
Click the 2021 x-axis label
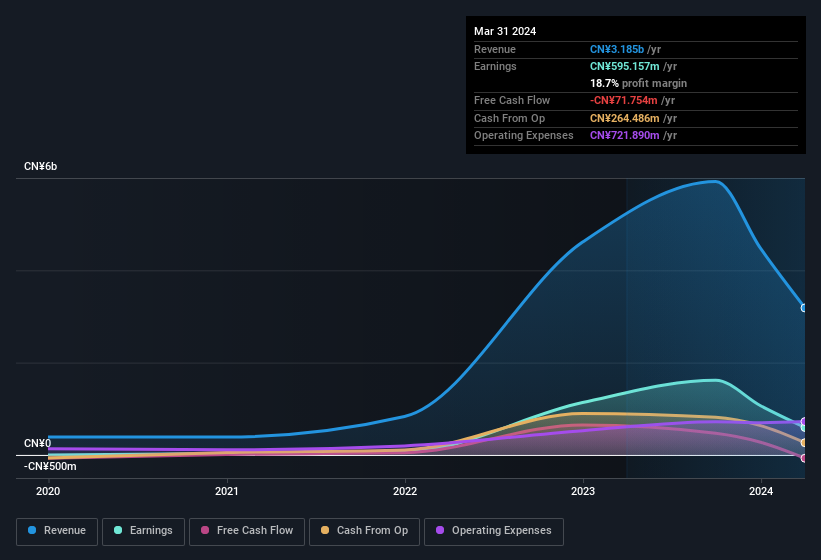point(227,491)
